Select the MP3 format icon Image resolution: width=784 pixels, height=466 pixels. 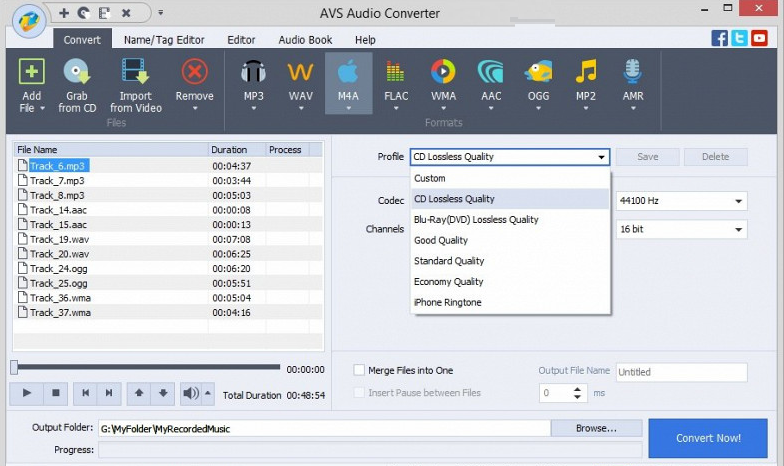[254, 72]
